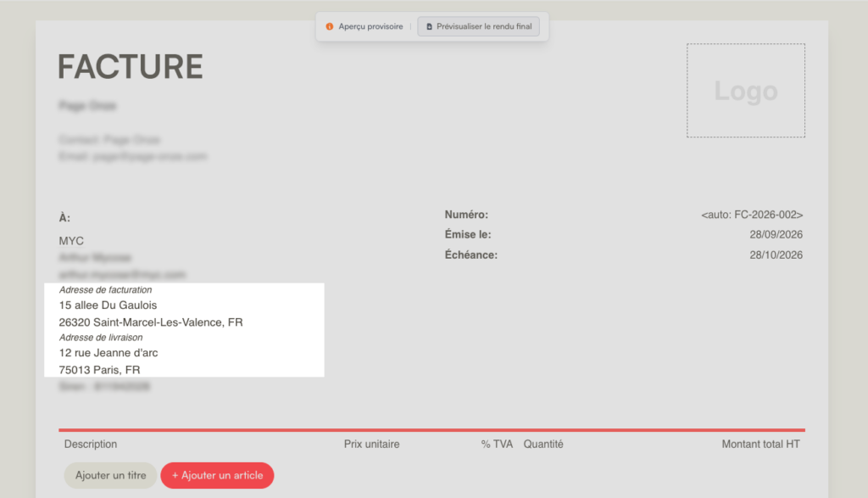Select 75013 Paris, FR line
The width and height of the screenshot is (868, 498).
point(100,370)
